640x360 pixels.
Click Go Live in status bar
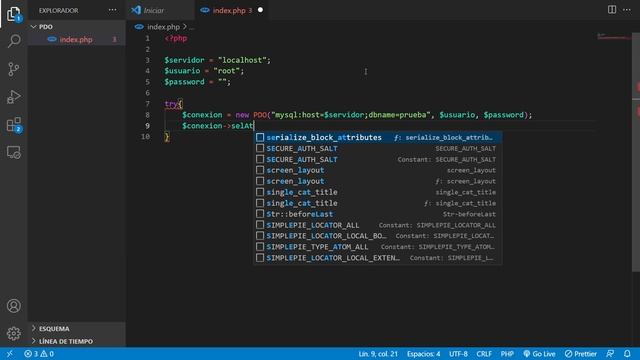(539, 353)
